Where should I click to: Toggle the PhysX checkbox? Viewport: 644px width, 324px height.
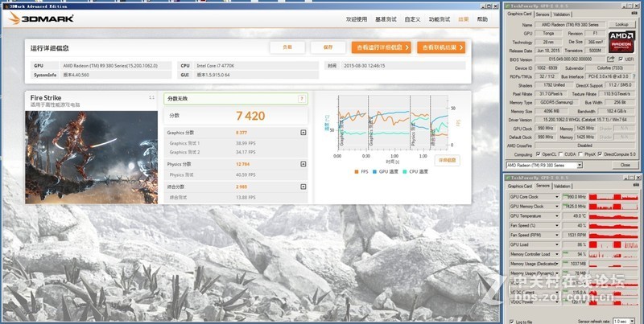tap(580, 154)
